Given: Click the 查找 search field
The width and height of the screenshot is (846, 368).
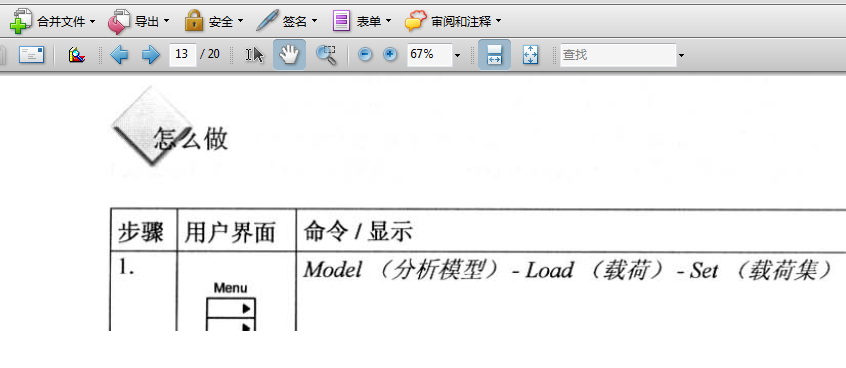Looking at the screenshot, I should coord(618,54).
